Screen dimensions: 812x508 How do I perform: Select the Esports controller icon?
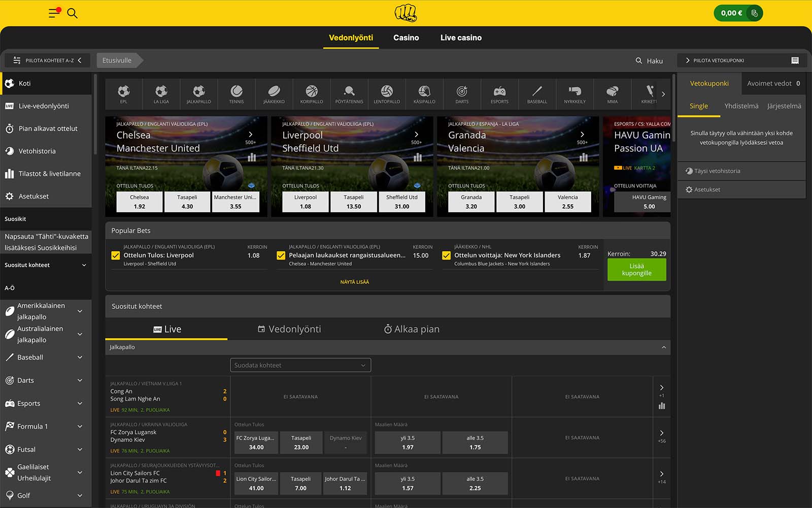499,94
